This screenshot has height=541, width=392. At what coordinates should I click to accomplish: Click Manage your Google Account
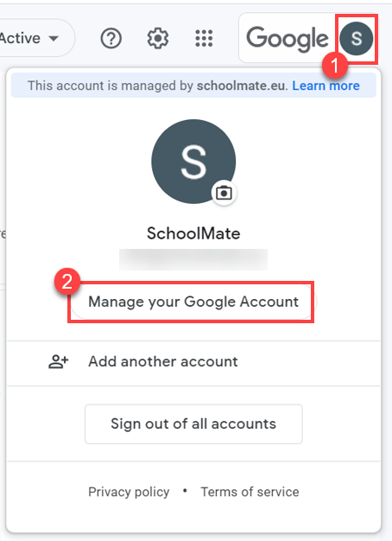(x=193, y=302)
